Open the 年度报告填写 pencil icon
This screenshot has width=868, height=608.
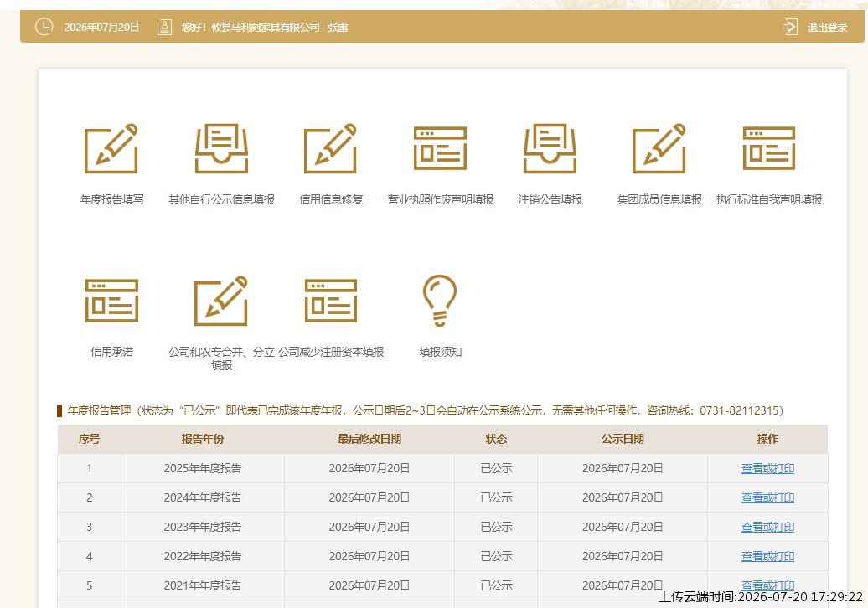tap(111, 148)
